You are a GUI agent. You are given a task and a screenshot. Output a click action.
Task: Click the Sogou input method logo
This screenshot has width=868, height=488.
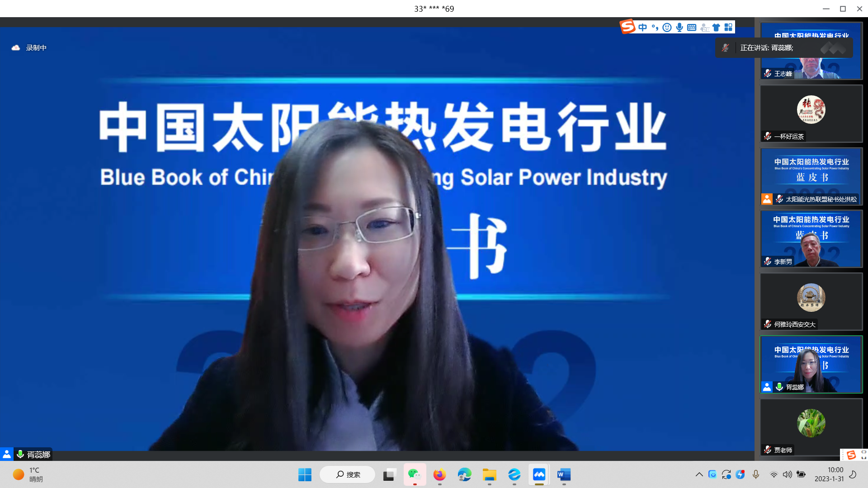tap(627, 27)
